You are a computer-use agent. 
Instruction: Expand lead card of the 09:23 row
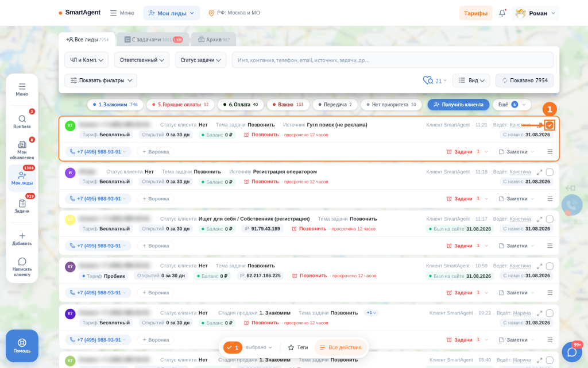click(539, 313)
